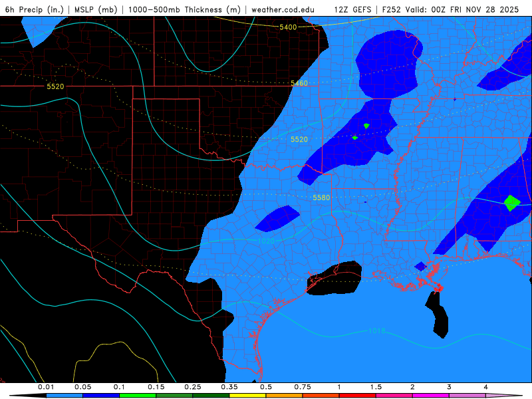The width and height of the screenshot is (532, 399).
Task: Click the '12Z GEFS' model run label
Action: tap(353, 9)
